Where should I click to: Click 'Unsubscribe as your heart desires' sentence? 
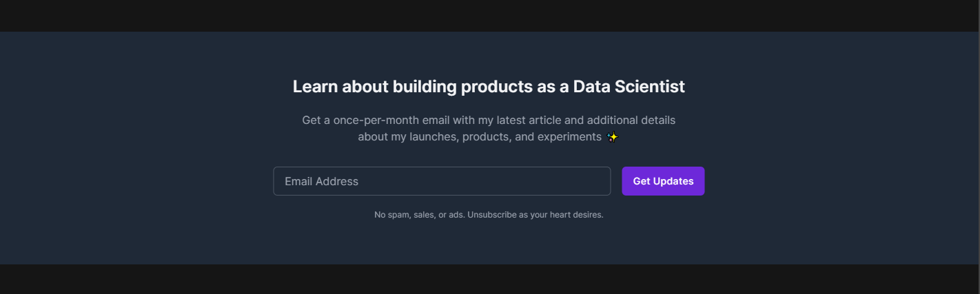point(535,215)
